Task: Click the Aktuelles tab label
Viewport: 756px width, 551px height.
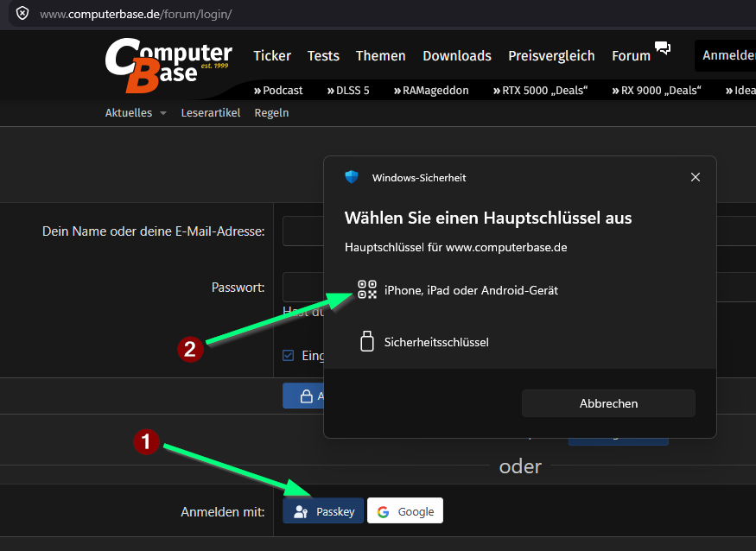Action: 129,113
